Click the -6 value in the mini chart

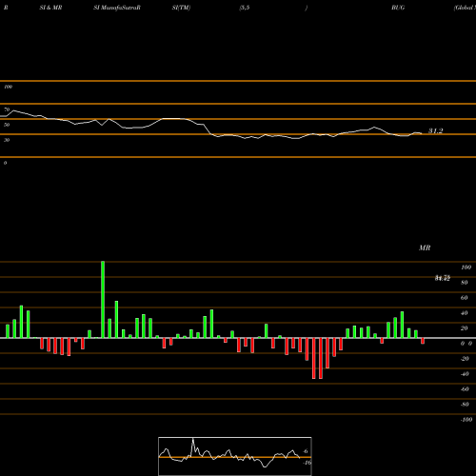[306, 451]
